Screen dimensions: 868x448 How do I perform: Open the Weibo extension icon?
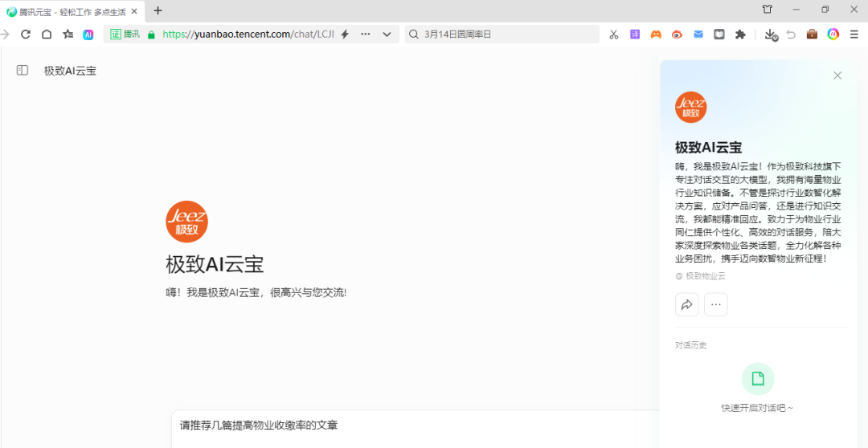tap(677, 35)
